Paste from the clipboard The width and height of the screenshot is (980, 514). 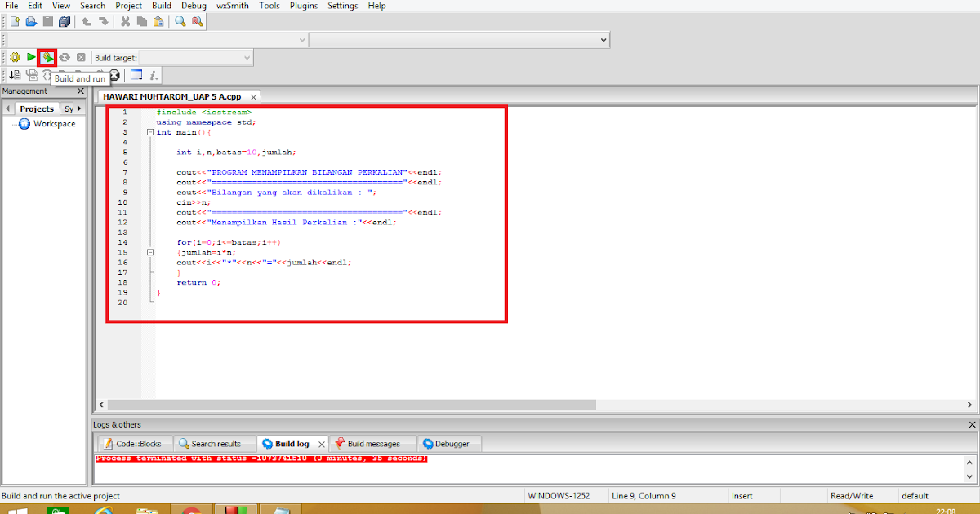[158, 22]
